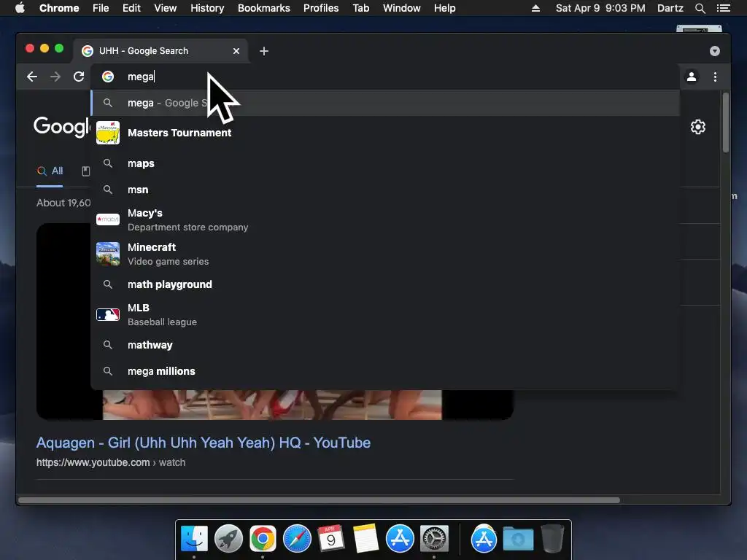Open the Tab menu
The height and width of the screenshot is (560, 747).
coord(361,8)
